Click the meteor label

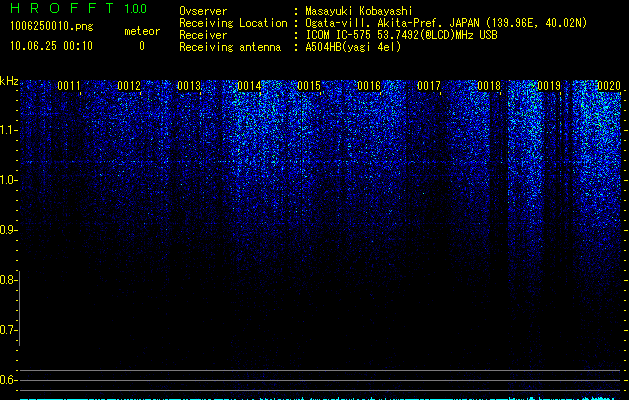(x=142, y=31)
